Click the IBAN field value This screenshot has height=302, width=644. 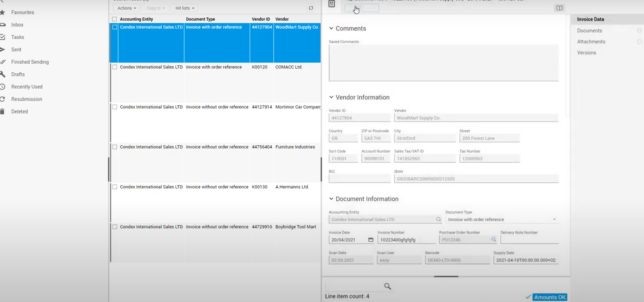tap(476, 179)
